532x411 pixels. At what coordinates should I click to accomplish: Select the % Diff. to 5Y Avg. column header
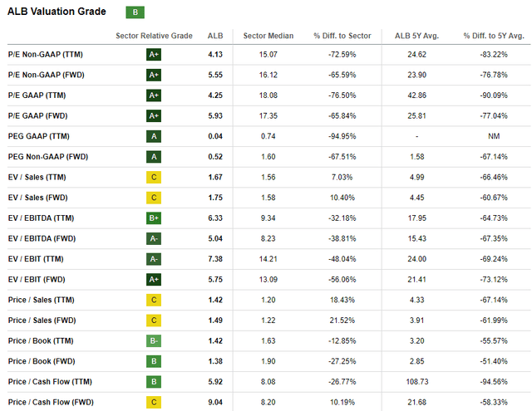point(494,36)
